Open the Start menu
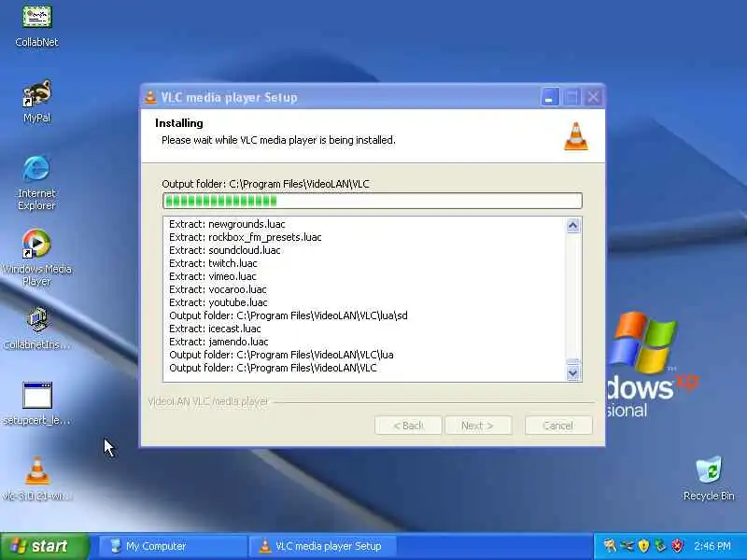The height and width of the screenshot is (560, 747). coord(44,546)
